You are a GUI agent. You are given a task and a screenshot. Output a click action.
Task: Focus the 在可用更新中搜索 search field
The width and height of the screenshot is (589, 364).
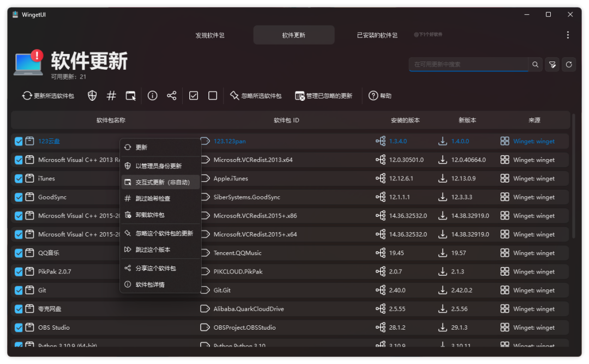468,64
